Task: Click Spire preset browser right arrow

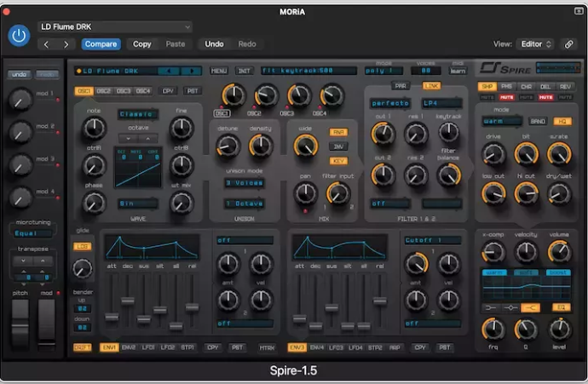Action: click(x=191, y=71)
